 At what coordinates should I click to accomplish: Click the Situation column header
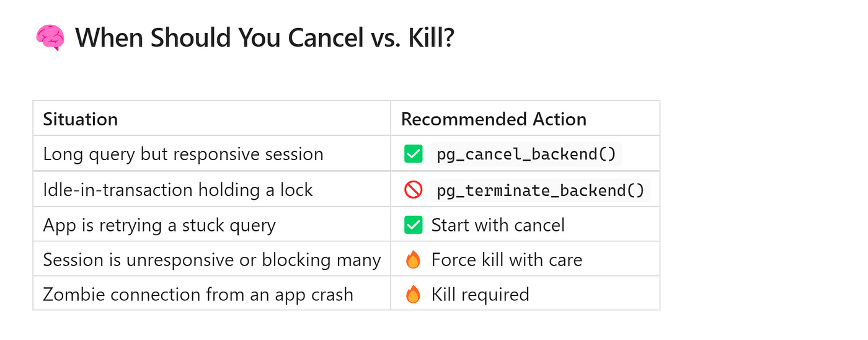click(x=81, y=119)
